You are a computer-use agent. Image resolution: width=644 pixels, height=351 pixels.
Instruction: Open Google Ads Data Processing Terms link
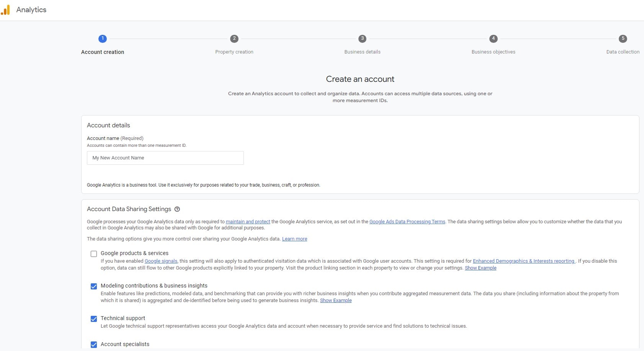tap(407, 222)
